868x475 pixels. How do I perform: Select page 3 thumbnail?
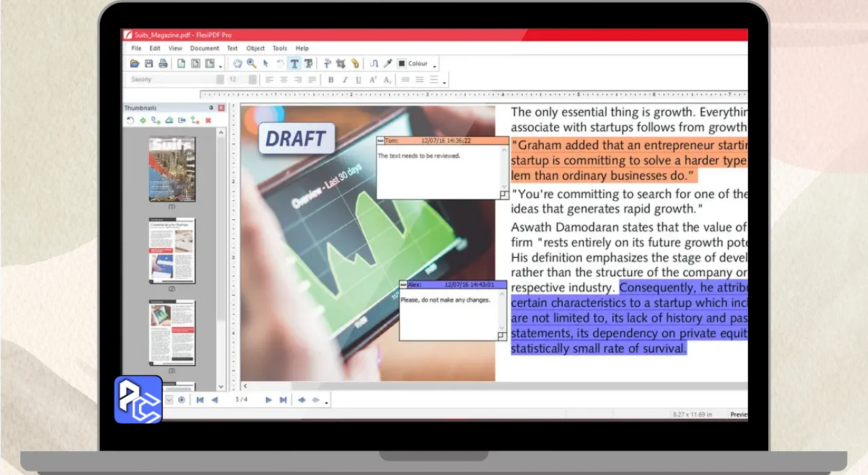point(172,333)
